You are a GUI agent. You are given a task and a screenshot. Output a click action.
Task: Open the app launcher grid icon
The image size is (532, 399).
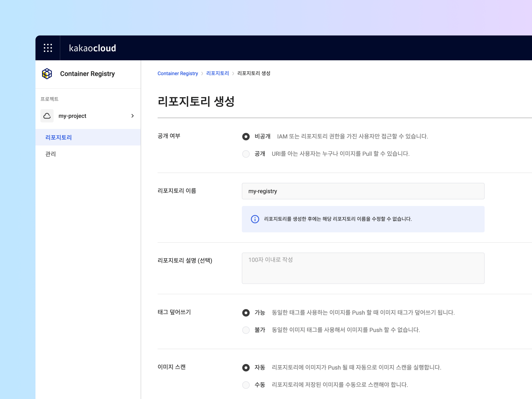(x=48, y=48)
